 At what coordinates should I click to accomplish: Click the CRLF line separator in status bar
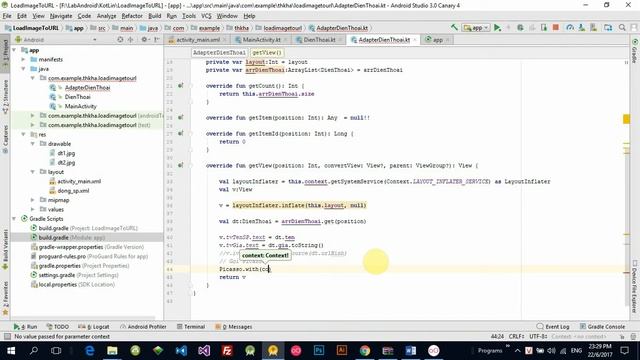tap(516, 337)
